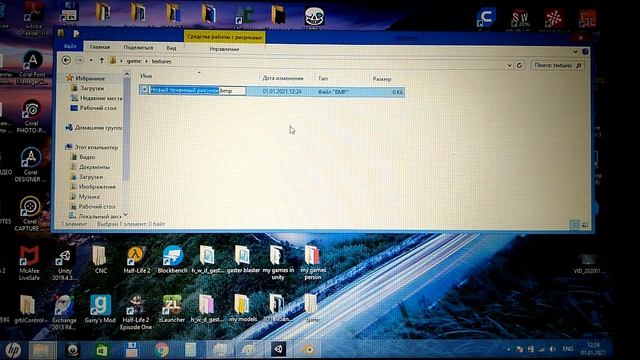The width and height of the screenshot is (640, 360).
Task: Click the 01.01.2021 12:24 date cell
Action: coord(282,91)
